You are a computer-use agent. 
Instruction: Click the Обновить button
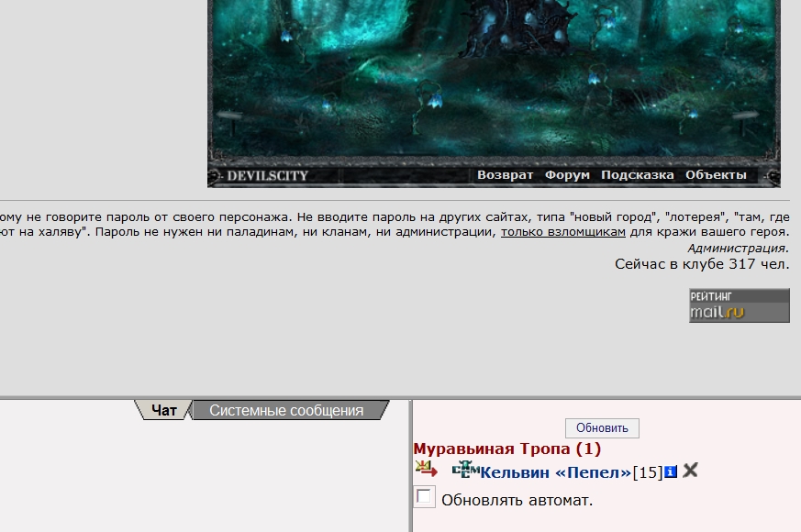coord(602,427)
